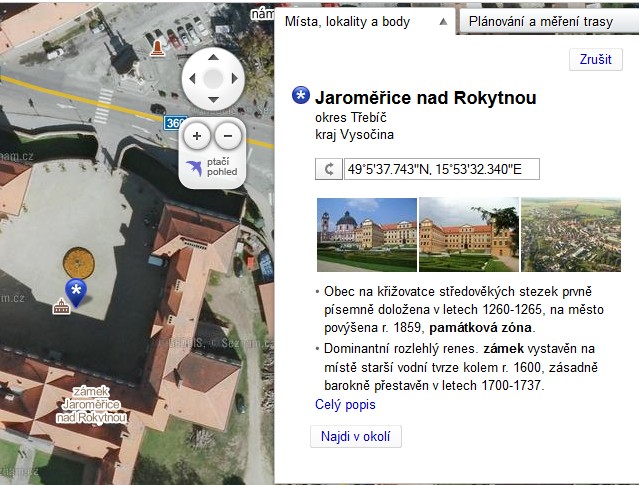
Task: Switch to ptačí pohled bird view
Action: pos(212,167)
